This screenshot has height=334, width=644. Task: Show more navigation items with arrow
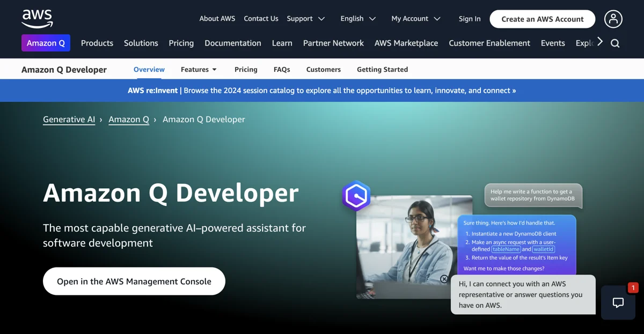click(600, 42)
